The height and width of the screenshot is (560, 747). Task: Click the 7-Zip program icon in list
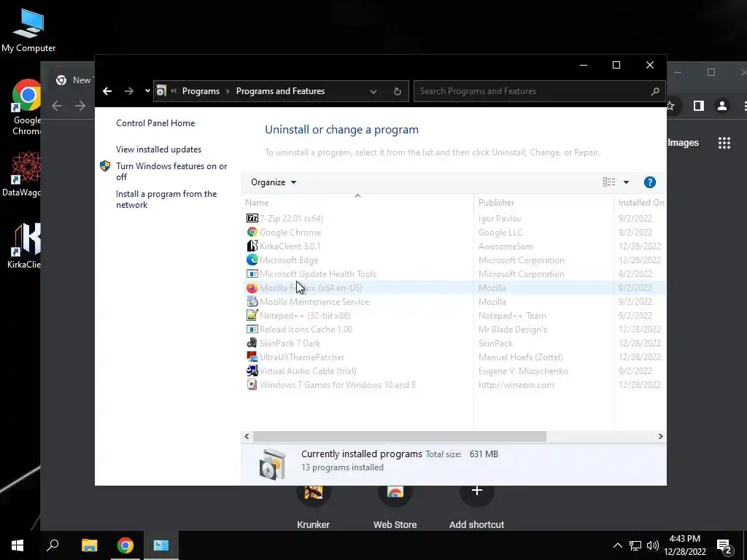coord(252,218)
